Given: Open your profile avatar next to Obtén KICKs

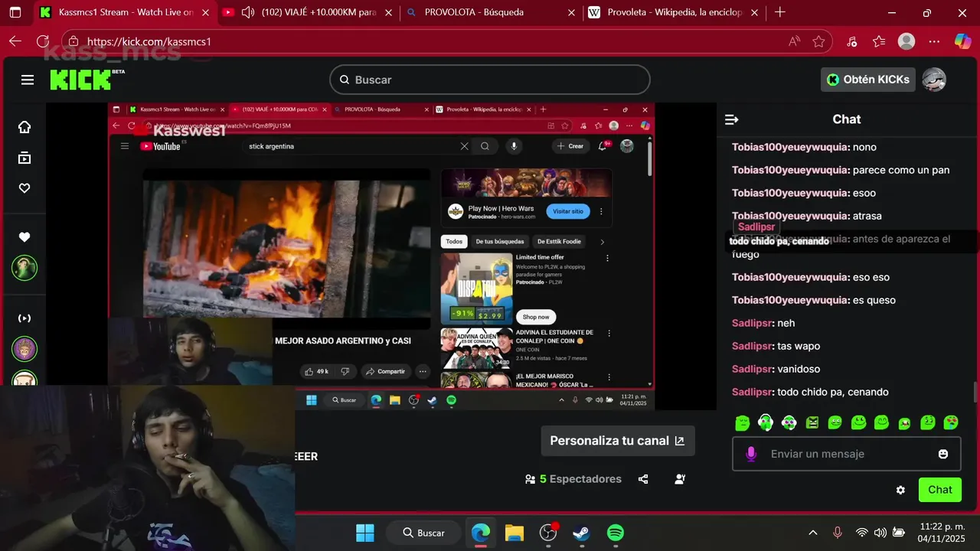Looking at the screenshot, I should click(933, 80).
